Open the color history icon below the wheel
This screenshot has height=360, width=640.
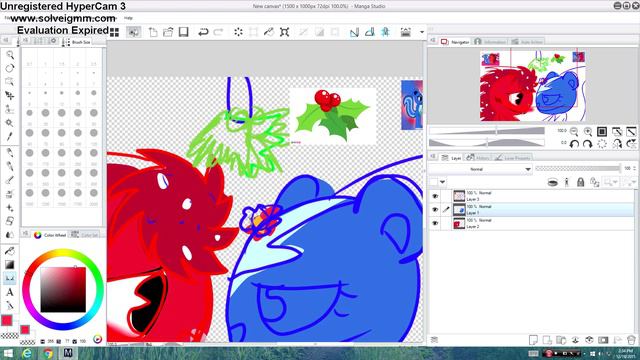[x=97, y=339]
